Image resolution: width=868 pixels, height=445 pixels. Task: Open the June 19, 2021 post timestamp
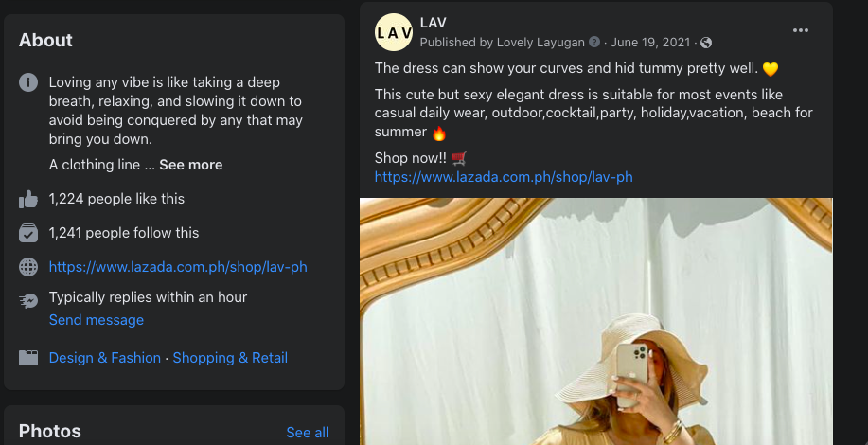click(x=650, y=42)
